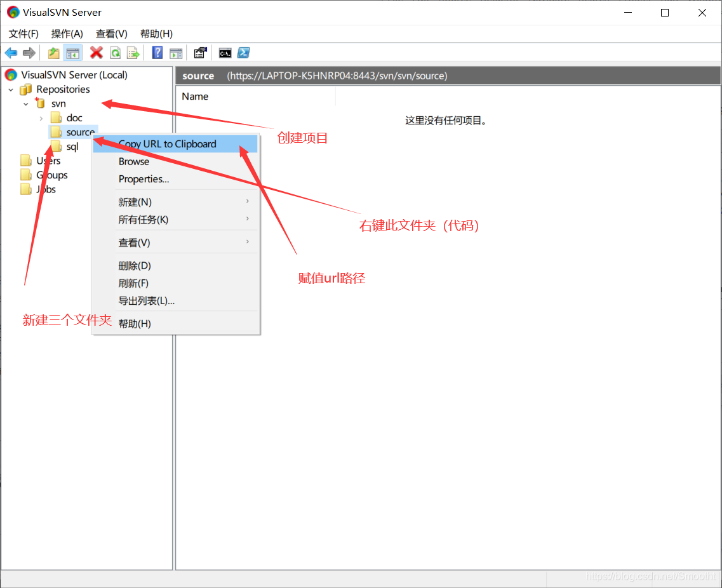The height and width of the screenshot is (588, 722).
Task: Click the Up One Level folder icon
Action: [54, 53]
